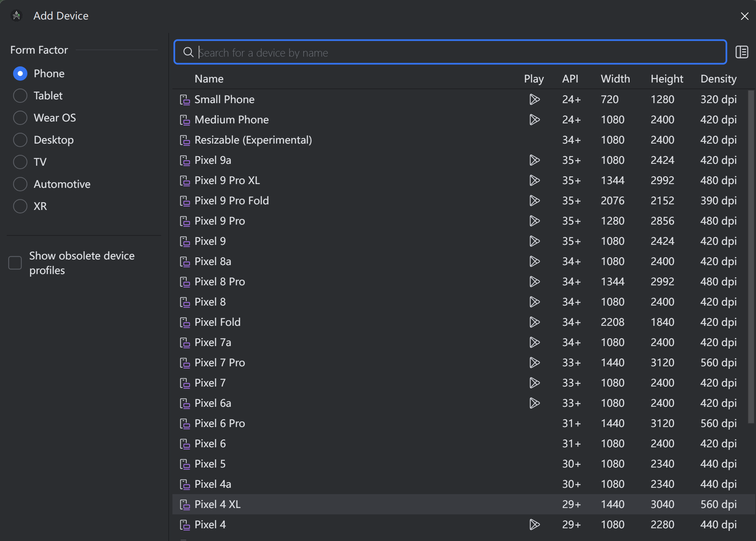Click the Play Store icon for Pixel 6a
The width and height of the screenshot is (756, 541).
[x=534, y=403]
